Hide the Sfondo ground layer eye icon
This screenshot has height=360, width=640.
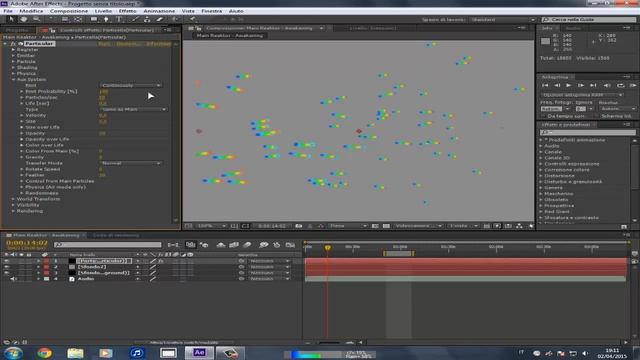pyautogui.click(x=7, y=273)
